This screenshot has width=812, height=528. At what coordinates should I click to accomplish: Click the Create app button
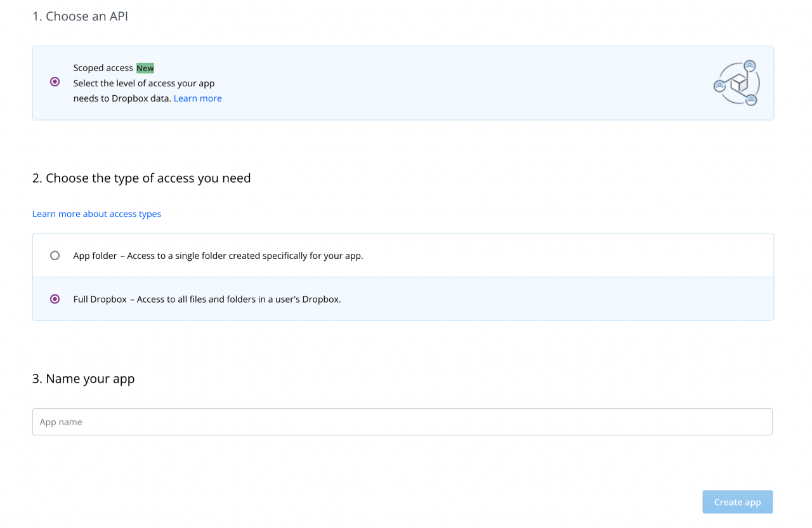(x=737, y=502)
